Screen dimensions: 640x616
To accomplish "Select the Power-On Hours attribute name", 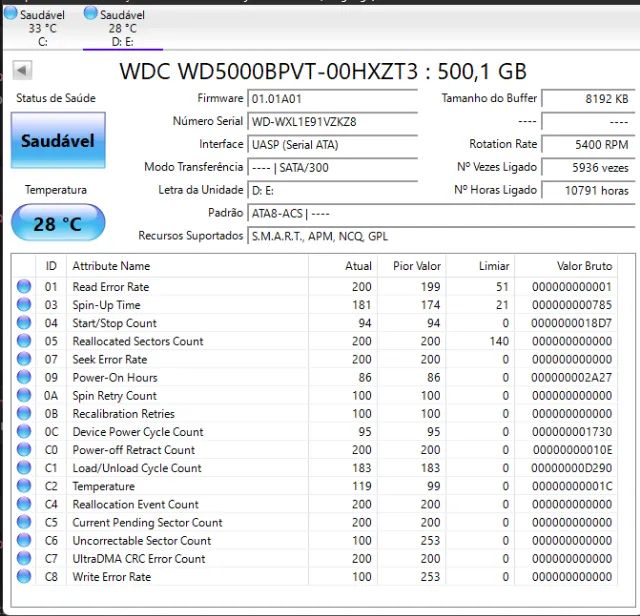I will [115, 377].
